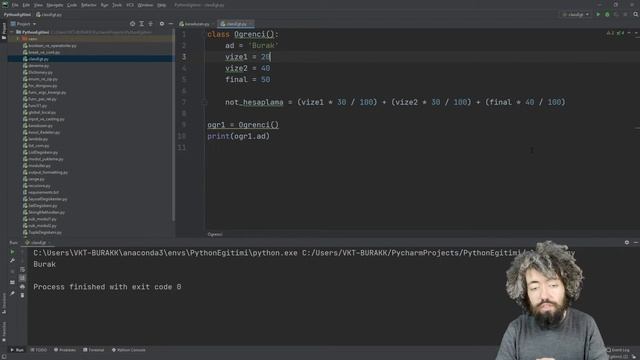This screenshot has height=360, width=640.
Task: Place the cursor on the print(ogr1.ad) line
Action: (x=238, y=136)
